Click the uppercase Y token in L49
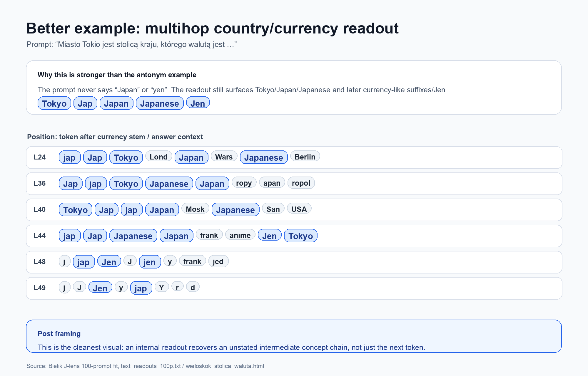The image size is (588, 376). coord(162,287)
